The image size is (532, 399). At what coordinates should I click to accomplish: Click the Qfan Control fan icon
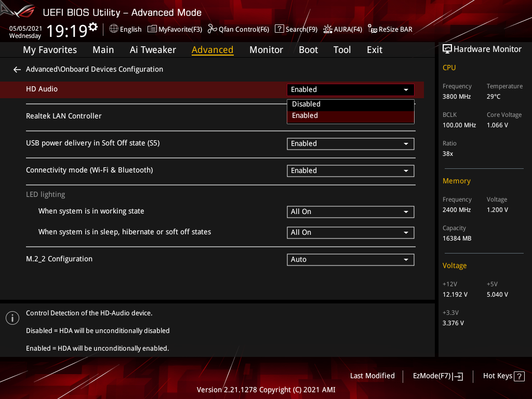[x=212, y=29]
